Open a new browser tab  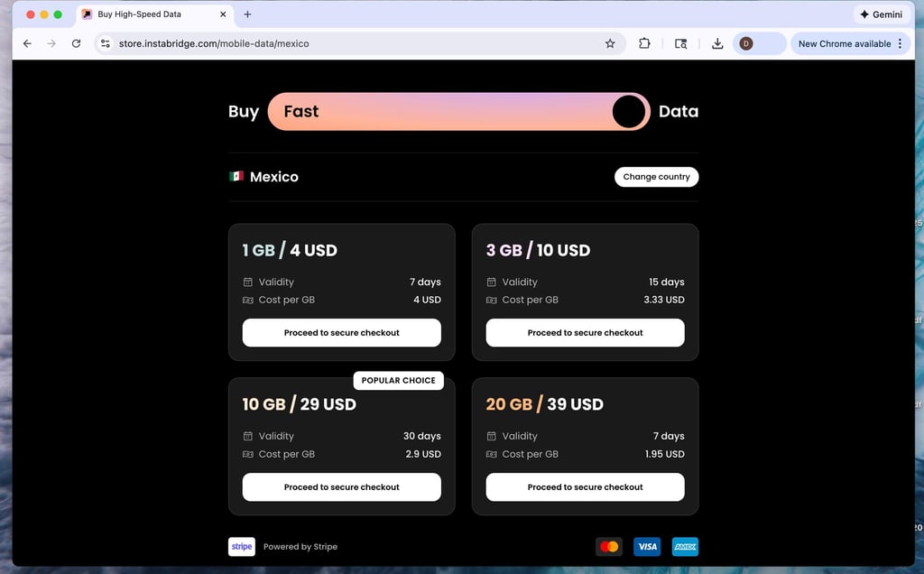(x=247, y=14)
